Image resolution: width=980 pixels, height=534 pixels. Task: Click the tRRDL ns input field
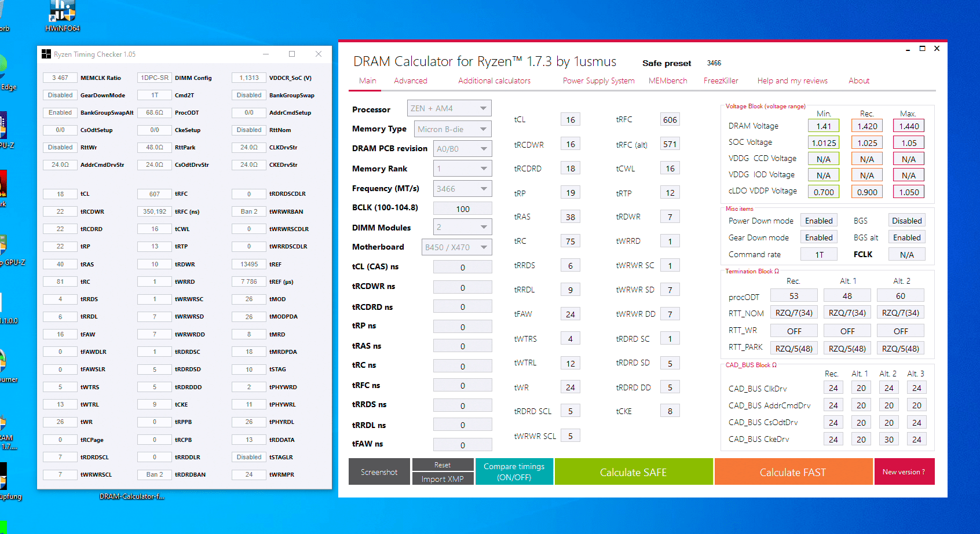462,425
